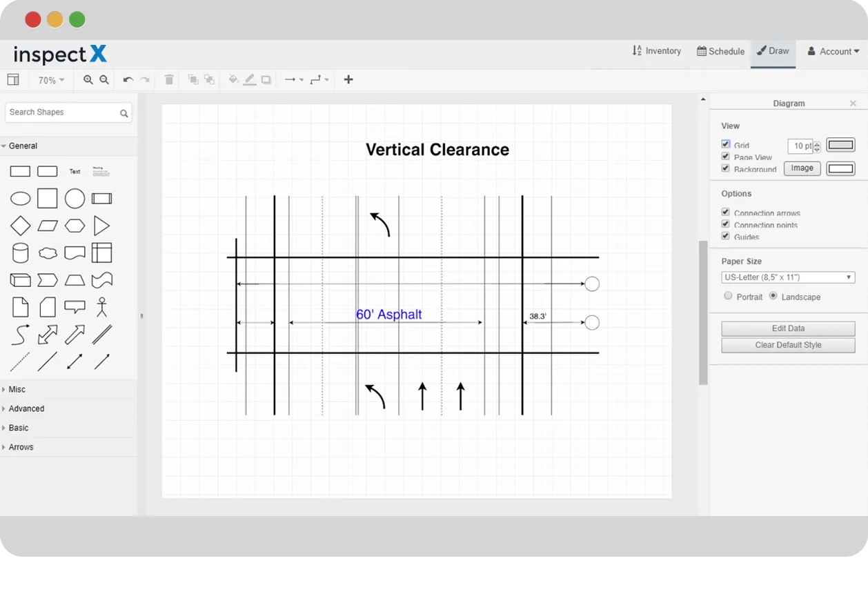Select the Line Color tool
Screen dimensions: 868x614
[x=249, y=80]
